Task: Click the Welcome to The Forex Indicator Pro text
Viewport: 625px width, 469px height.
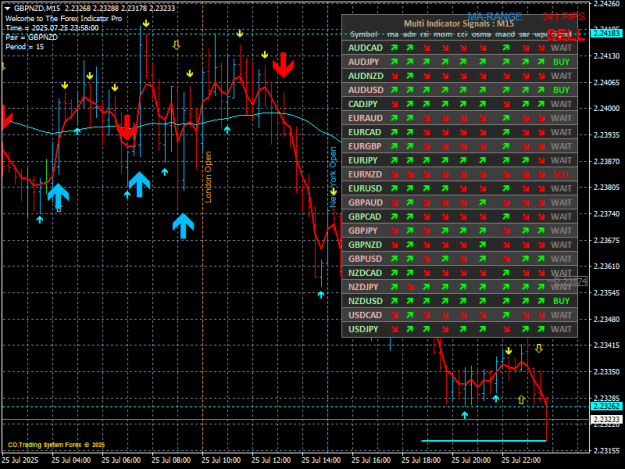Action: click(64, 18)
